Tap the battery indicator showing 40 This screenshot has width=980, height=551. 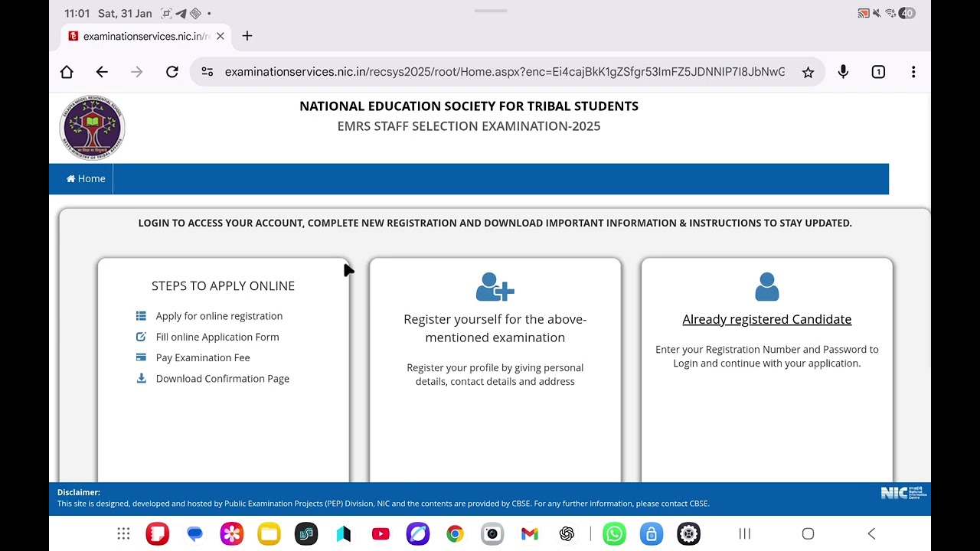(x=907, y=13)
